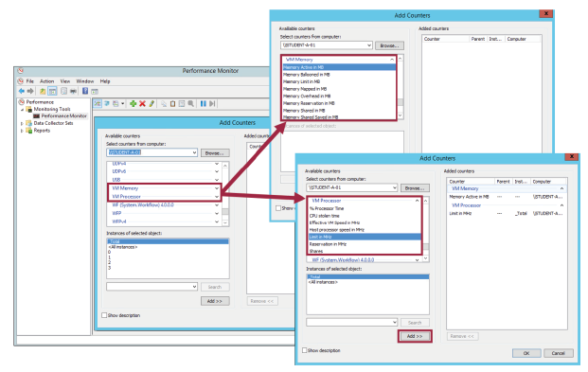Viewport: 588px width, 372px height.
Task: Click the Update Data step-forward icon
Action: pyautogui.click(x=212, y=104)
